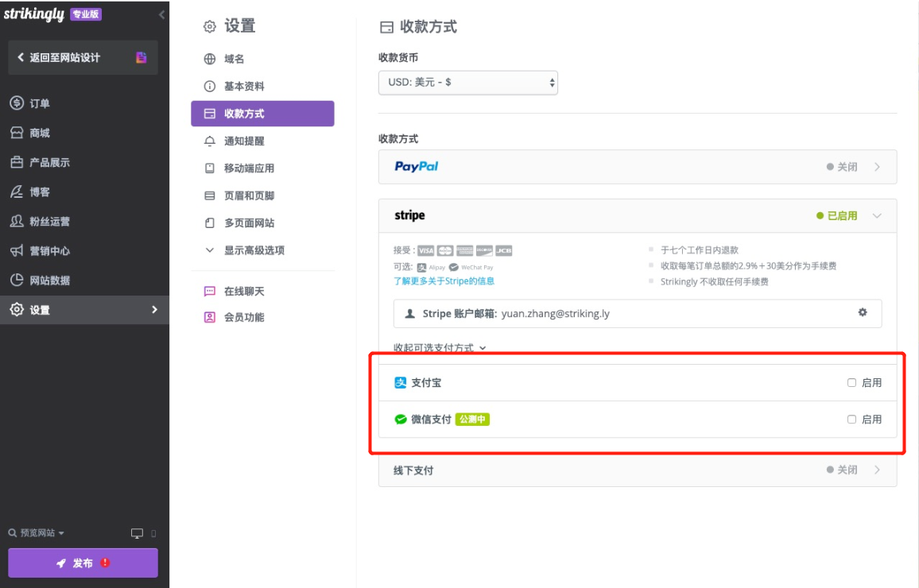The height and width of the screenshot is (588, 919).
Task: Click the 发布 publish button
Action: [x=83, y=563]
